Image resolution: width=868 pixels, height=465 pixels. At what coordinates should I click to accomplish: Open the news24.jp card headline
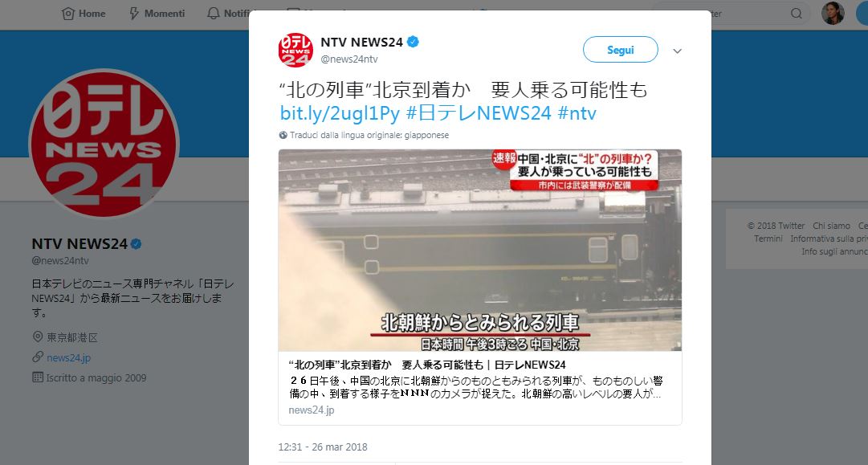(x=427, y=365)
